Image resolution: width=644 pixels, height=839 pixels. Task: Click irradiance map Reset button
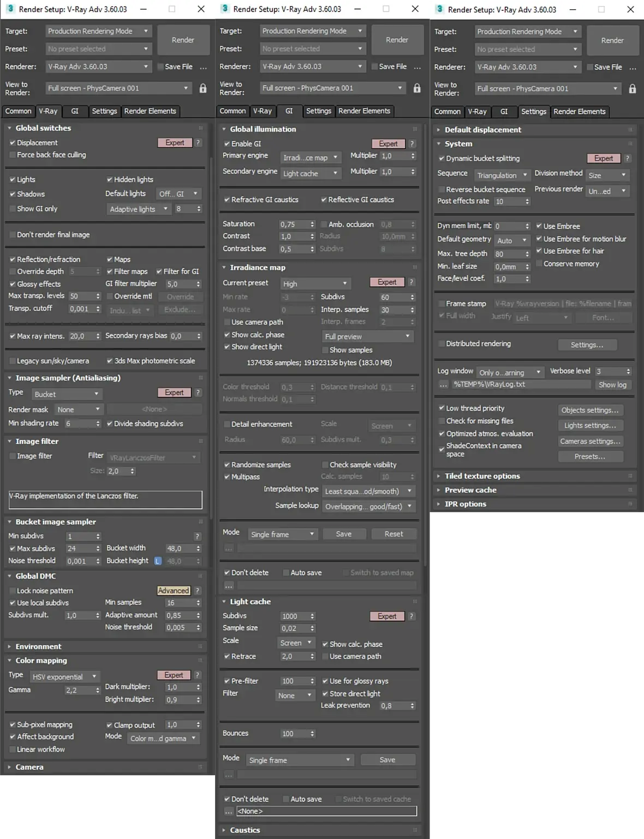(x=393, y=534)
